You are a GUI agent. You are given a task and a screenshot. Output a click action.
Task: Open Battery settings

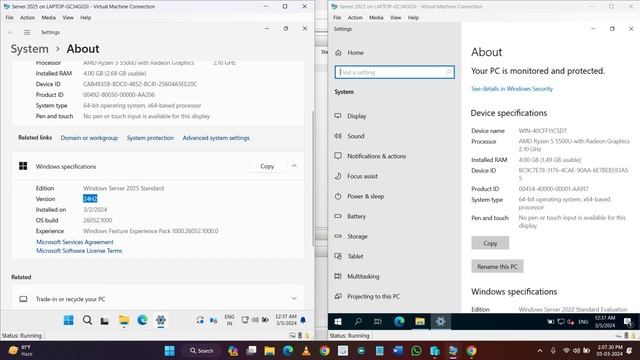tap(356, 216)
